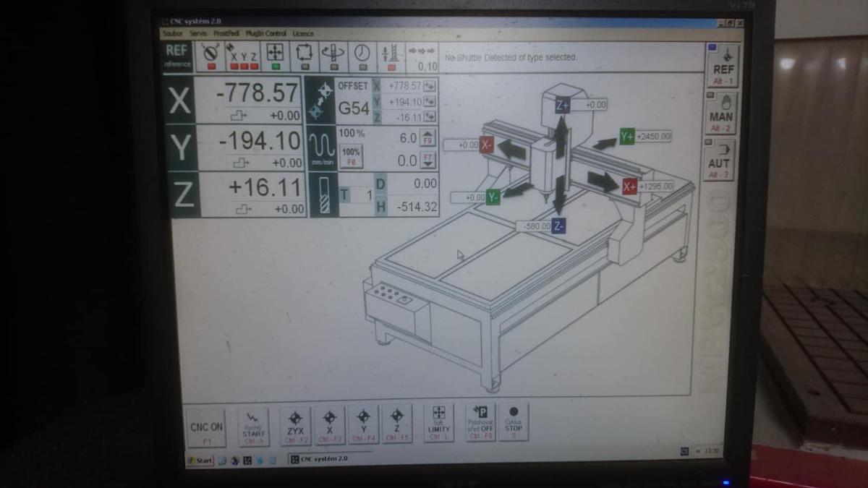The image size is (868, 488).
Task: Switch to MAN manual mode (Alt-2)
Action: pyautogui.click(x=721, y=113)
